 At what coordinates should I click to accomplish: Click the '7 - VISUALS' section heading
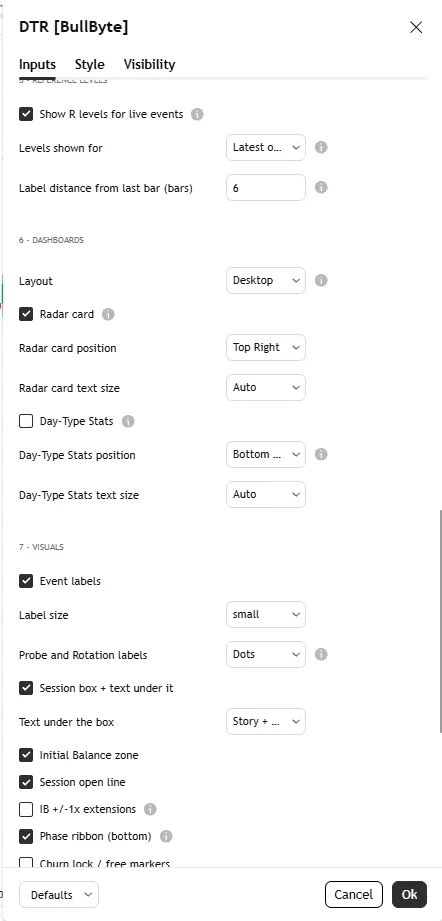[x=41, y=547]
